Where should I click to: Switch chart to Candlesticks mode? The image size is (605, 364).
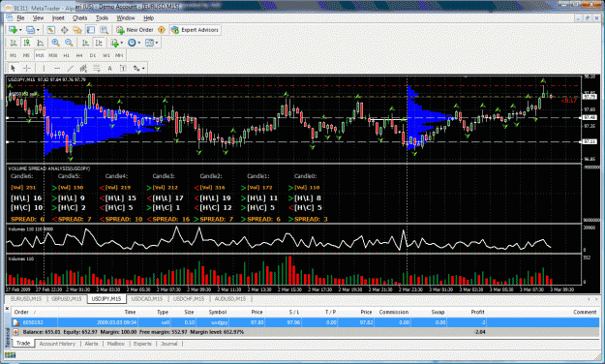pos(27,43)
